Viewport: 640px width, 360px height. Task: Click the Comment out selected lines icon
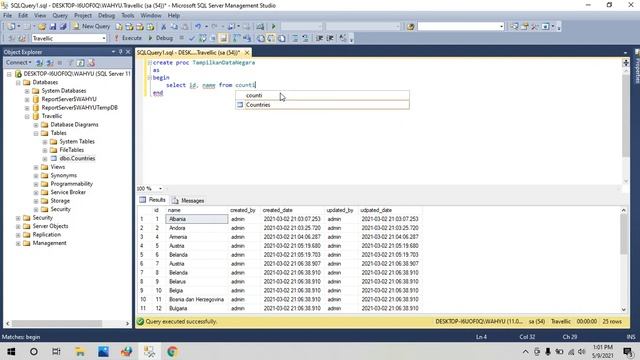click(295, 38)
